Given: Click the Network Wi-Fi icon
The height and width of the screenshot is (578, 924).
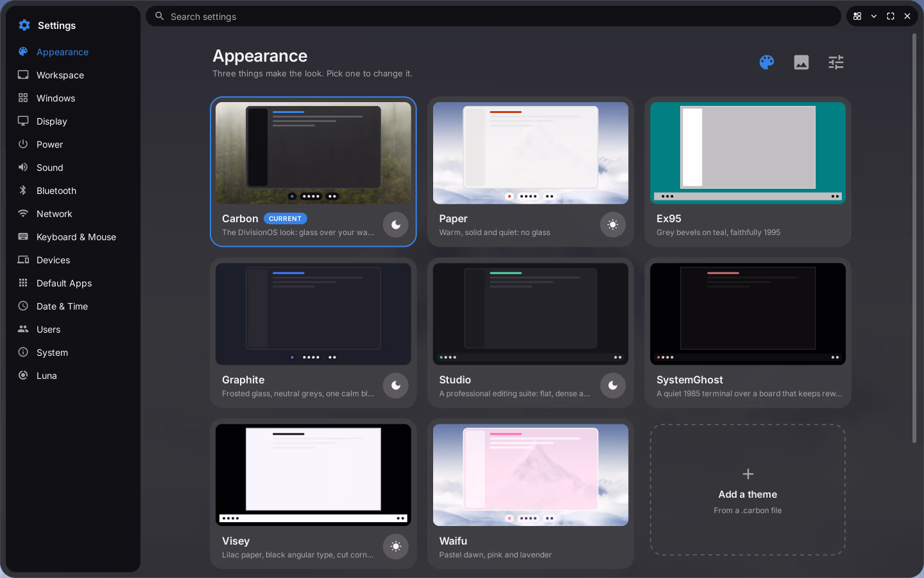Looking at the screenshot, I should 23,213.
